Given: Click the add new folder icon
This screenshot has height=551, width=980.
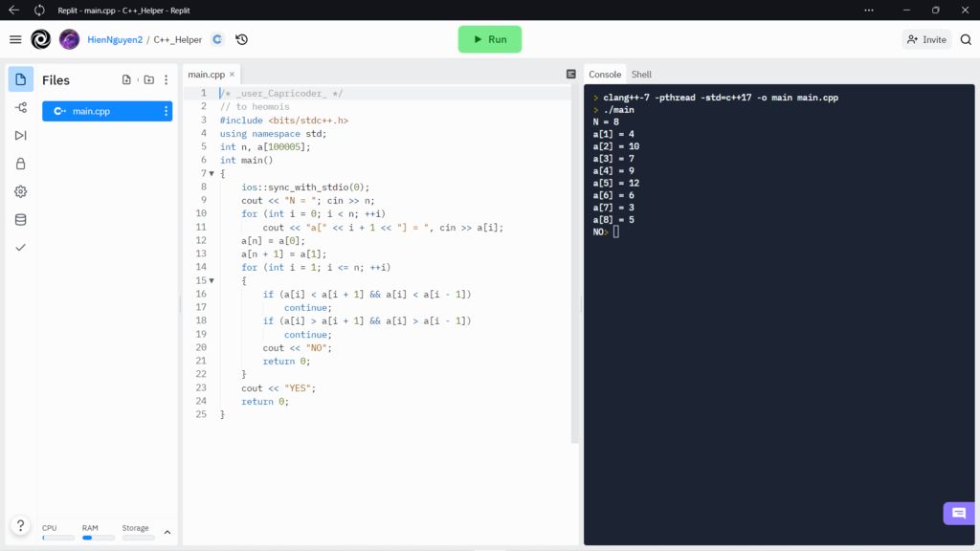Looking at the screenshot, I should click(x=148, y=80).
